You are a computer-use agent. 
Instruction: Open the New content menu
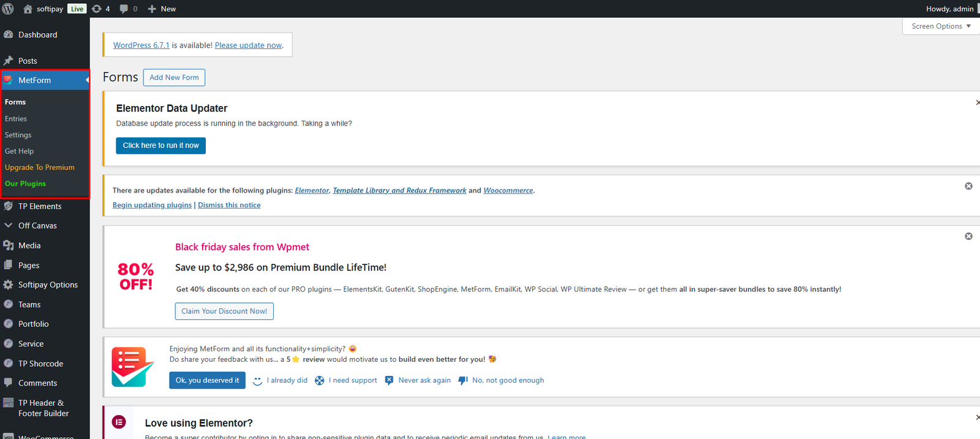pos(162,9)
